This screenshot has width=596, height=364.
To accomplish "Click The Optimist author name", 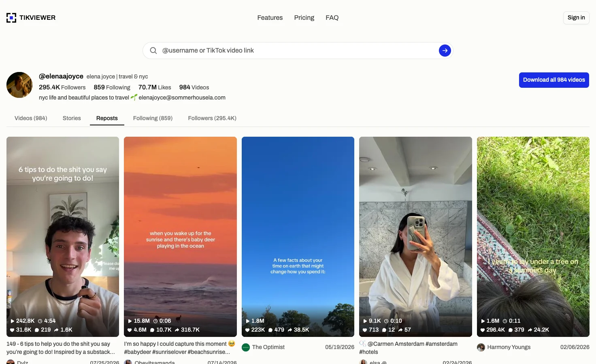I will click(268, 347).
